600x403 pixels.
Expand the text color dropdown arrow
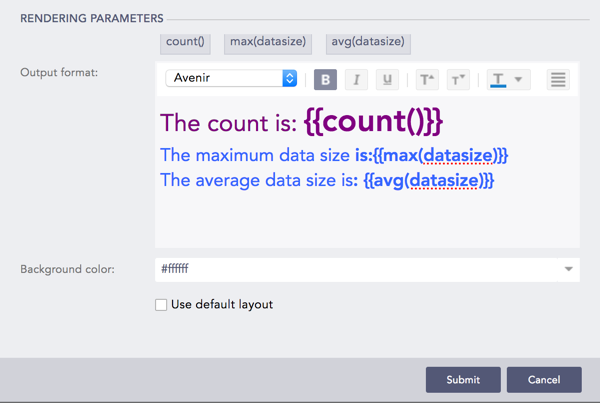[519, 79]
